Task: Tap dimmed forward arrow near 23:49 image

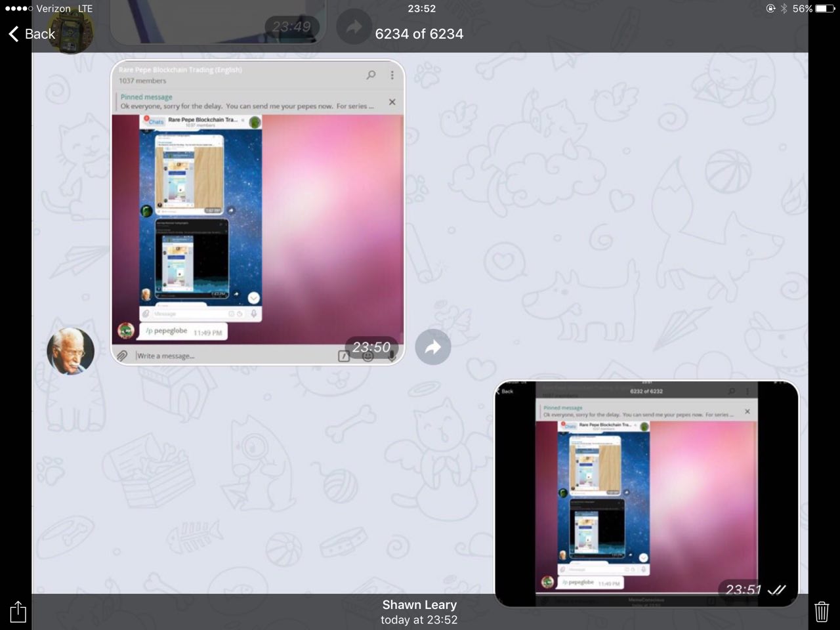Action: click(354, 27)
